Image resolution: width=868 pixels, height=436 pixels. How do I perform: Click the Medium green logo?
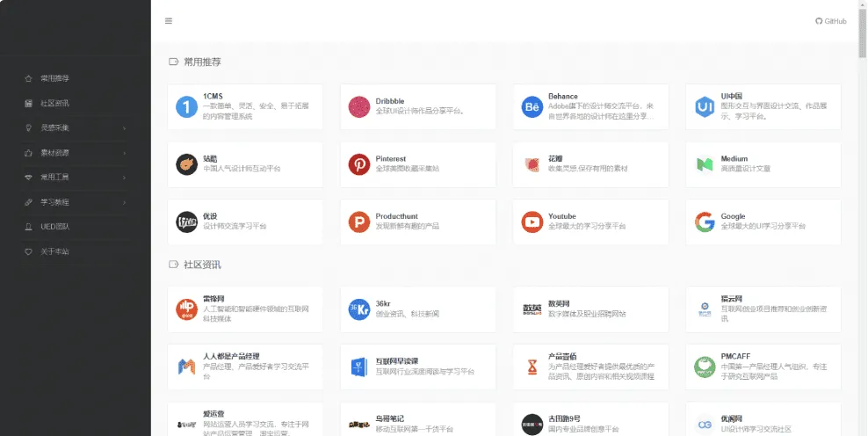[705, 164]
